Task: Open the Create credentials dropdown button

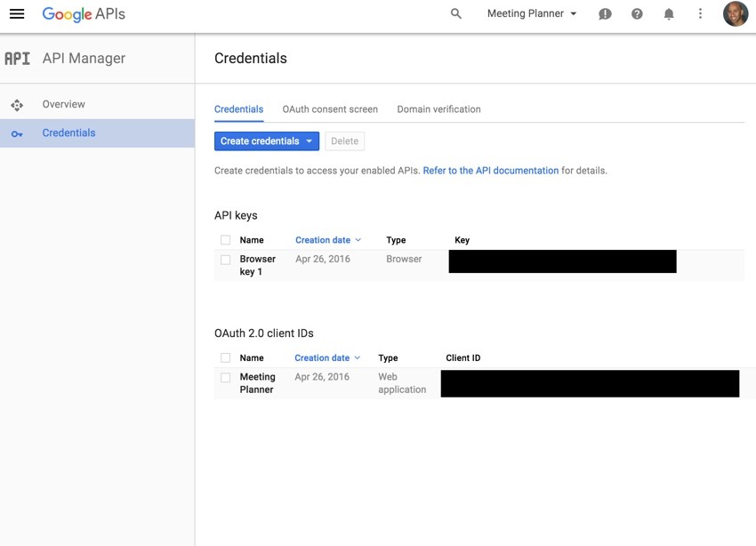Action: click(x=267, y=141)
